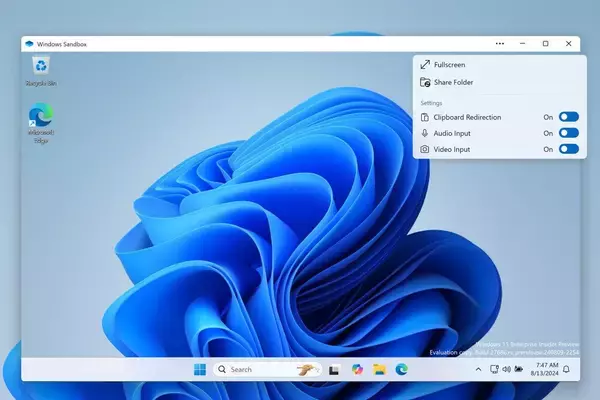Open the three-dot more options menu

(x=500, y=44)
